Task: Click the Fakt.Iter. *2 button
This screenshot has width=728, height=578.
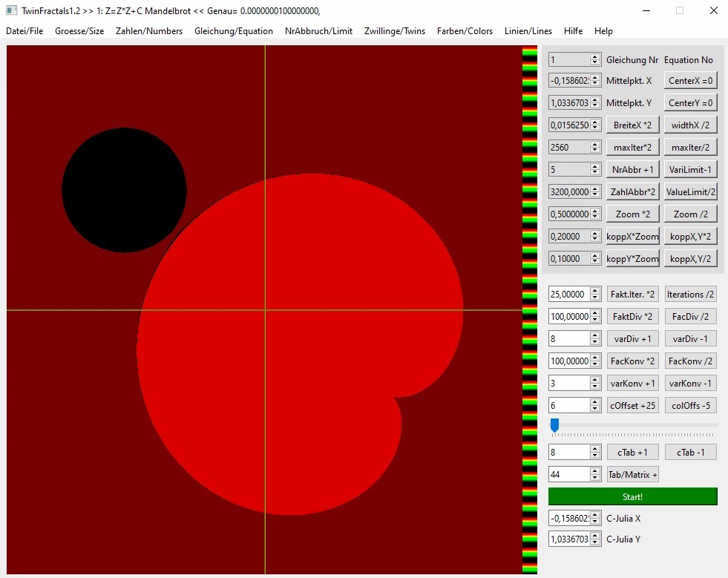Action: pos(632,295)
